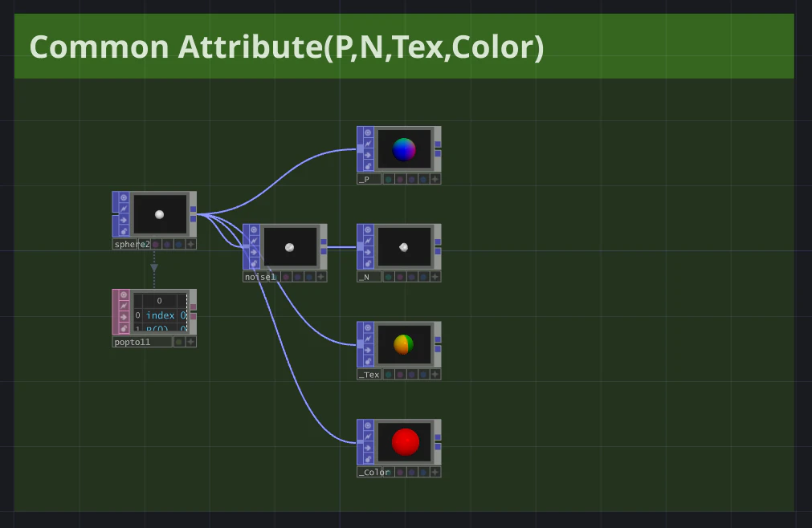The image size is (812, 528).
Task: Enable blue Display flag on _P node
Action: tap(423, 180)
